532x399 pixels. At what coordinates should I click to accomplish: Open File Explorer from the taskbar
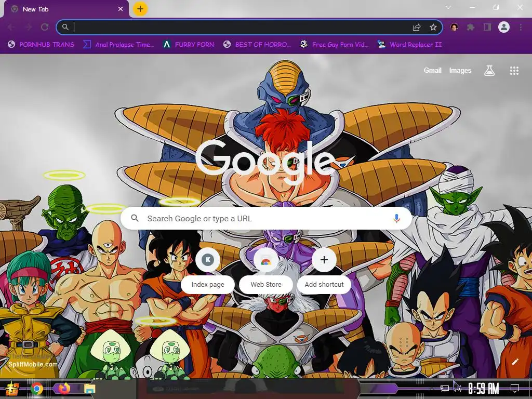click(x=89, y=389)
